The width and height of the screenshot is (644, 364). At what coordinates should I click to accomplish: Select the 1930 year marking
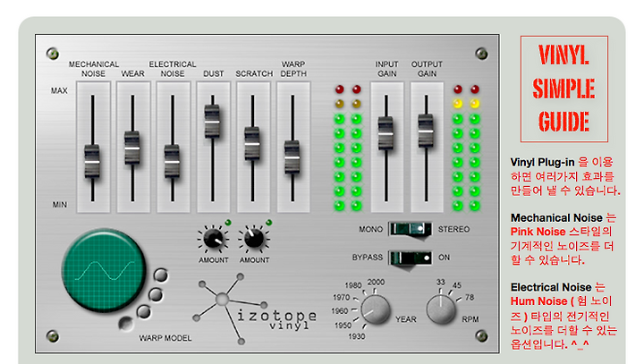point(357,336)
